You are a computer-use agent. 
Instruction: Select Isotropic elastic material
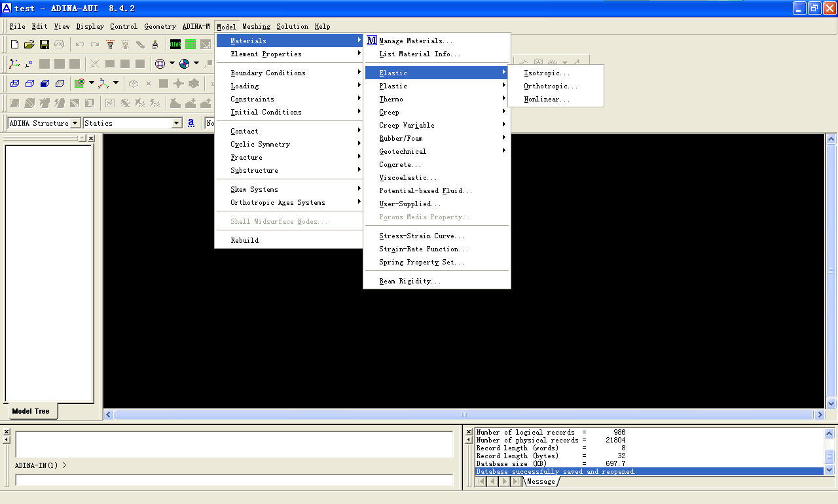[555, 73]
